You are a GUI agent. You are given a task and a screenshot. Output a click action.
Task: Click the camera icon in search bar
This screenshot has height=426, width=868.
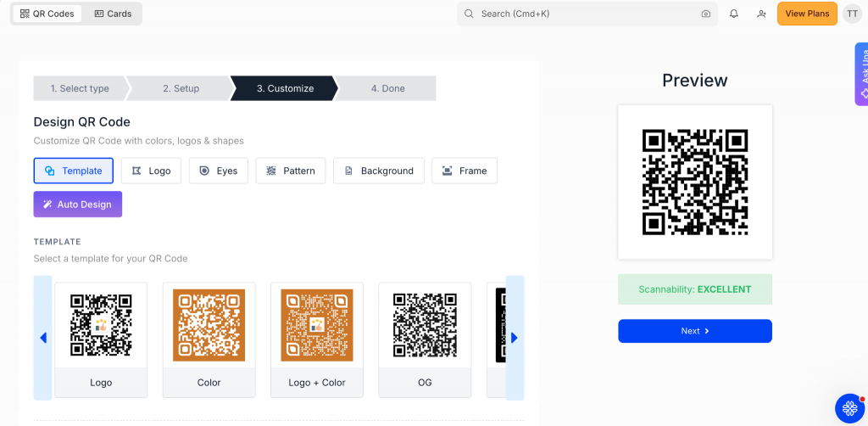tap(705, 14)
